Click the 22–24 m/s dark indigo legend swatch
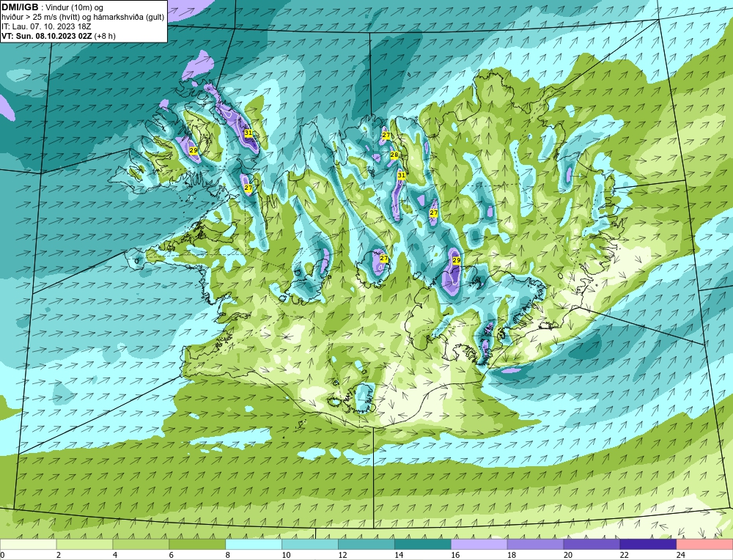Viewport: 733px width, 560px height. coord(649,545)
